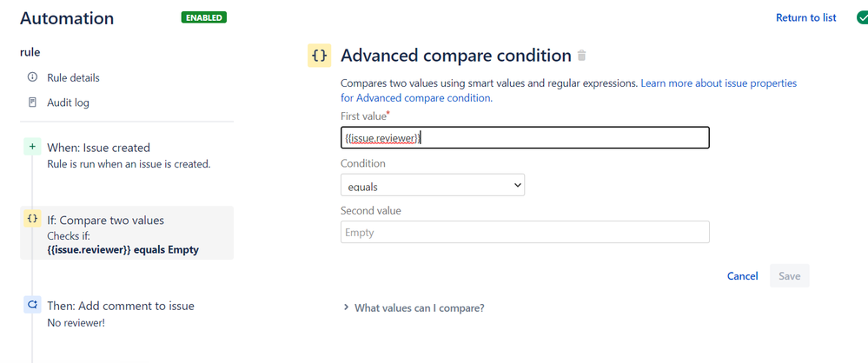Open the Condition equals dropdown
This screenshot has width=868, height=363.
433,185
